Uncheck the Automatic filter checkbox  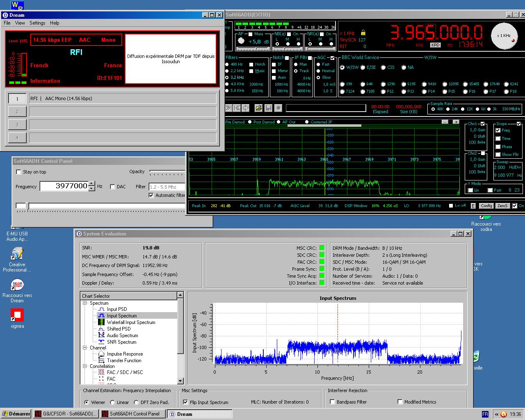[151, 195]
